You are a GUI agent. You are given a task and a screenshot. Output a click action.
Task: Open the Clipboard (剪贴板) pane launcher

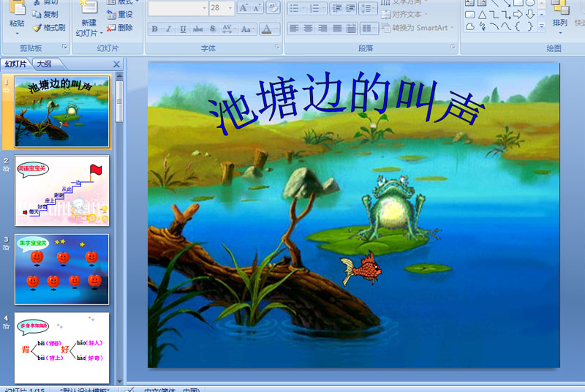coord(64,47)
